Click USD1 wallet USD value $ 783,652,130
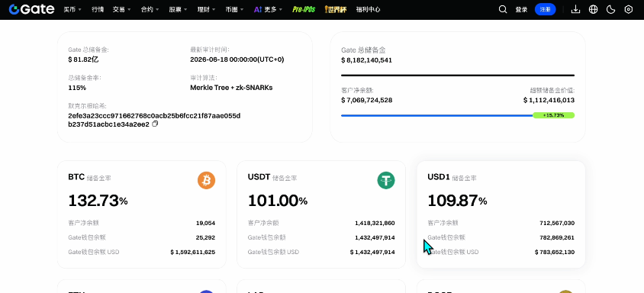The image size is (644, 293). [555, 252]
